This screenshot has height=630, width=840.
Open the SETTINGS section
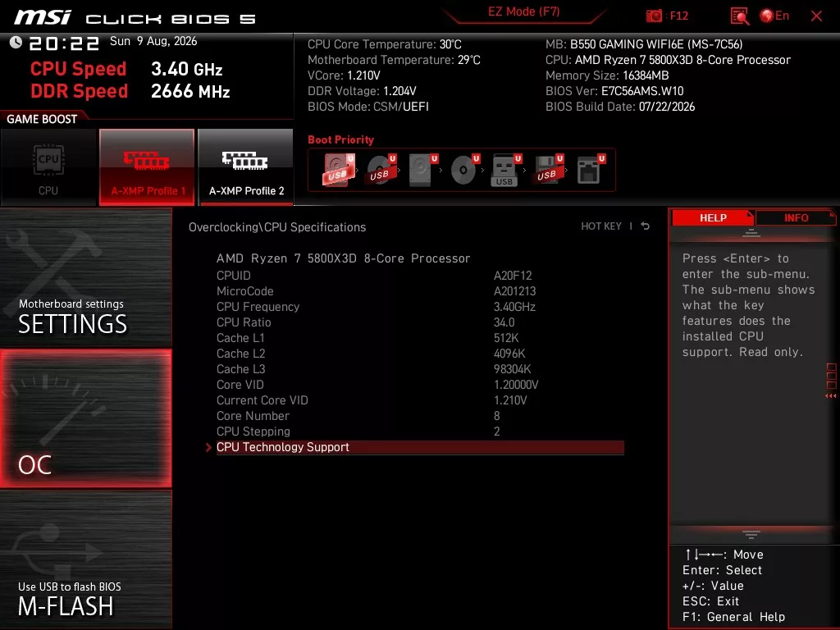pos(85,277)
